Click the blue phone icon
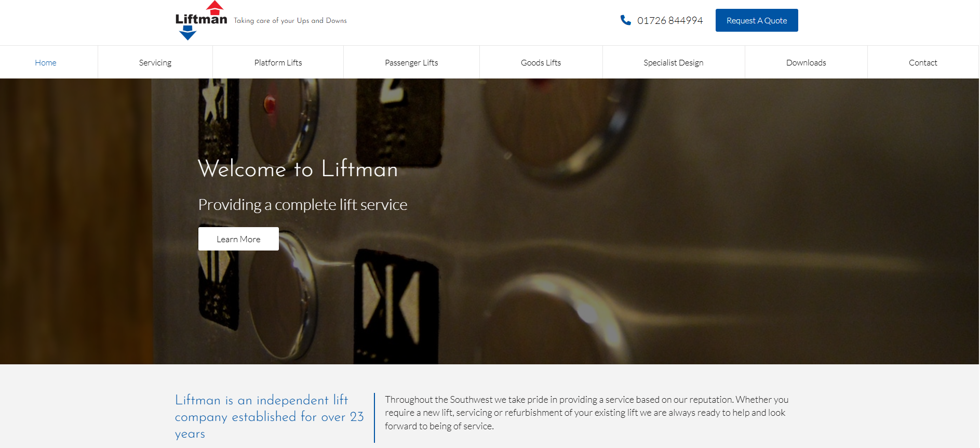This screenshot has height=448, width=980. click(x=625, y=20)
